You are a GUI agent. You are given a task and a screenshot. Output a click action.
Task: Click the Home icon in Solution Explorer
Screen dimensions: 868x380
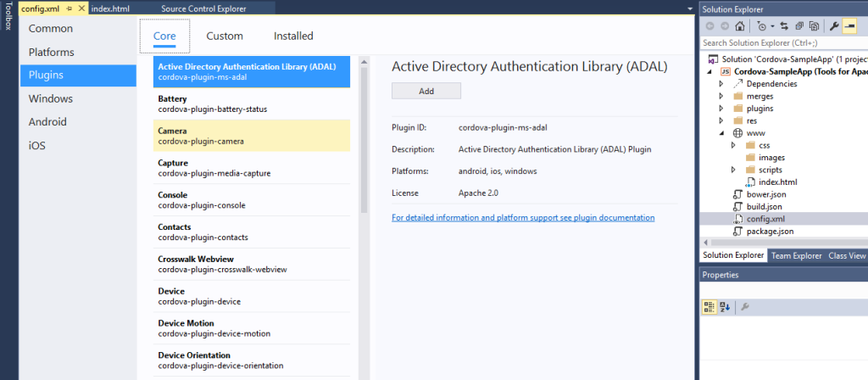pyautogui.click(x=740, y=25)
